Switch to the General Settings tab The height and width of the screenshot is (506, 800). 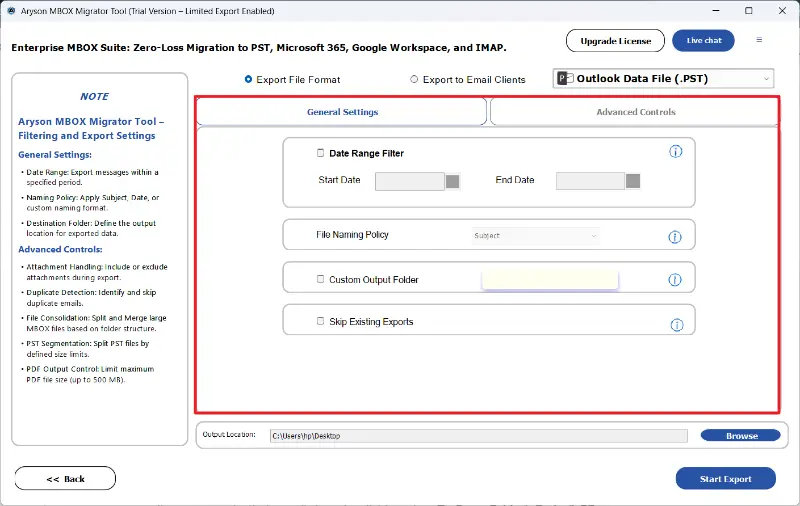pos(342,112)
